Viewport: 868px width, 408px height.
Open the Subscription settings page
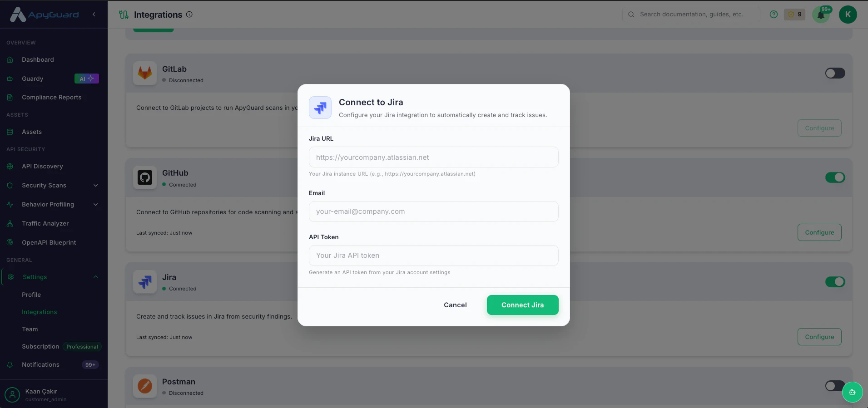point(40,347)
